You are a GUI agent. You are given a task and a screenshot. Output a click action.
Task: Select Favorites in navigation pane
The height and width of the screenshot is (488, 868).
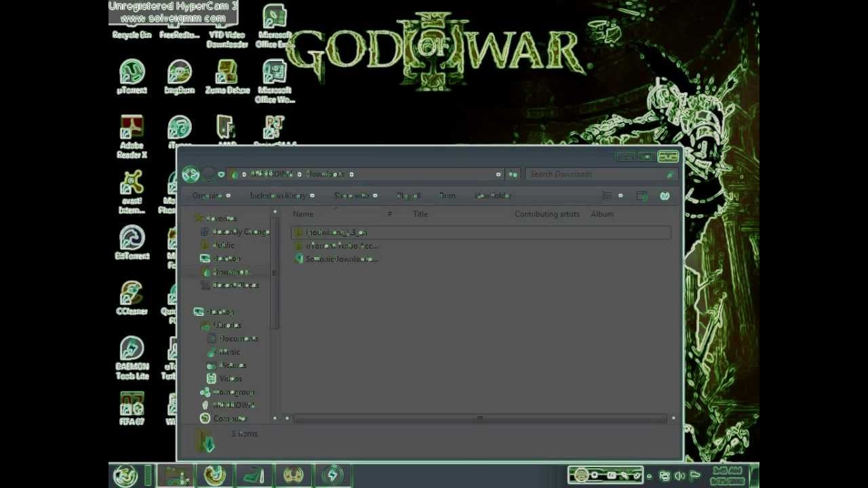216,218
